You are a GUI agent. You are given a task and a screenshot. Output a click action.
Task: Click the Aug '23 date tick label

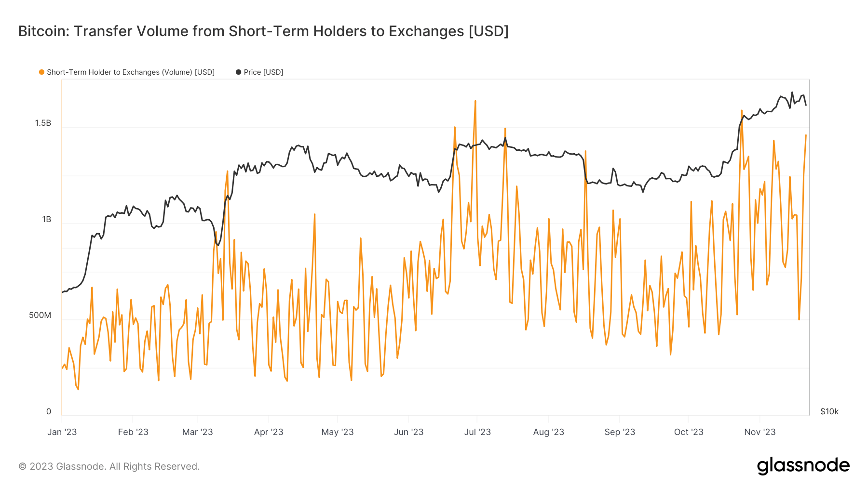pos(548,432)
